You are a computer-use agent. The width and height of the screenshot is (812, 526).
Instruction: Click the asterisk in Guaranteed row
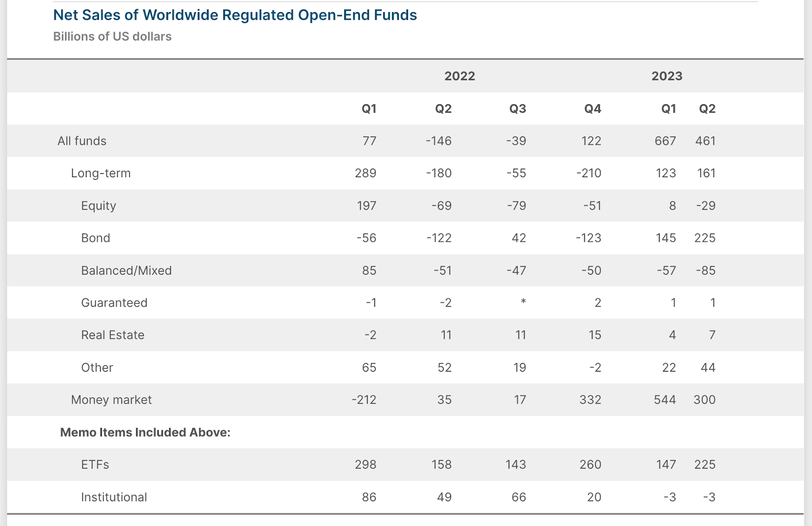tap(523, 302)
